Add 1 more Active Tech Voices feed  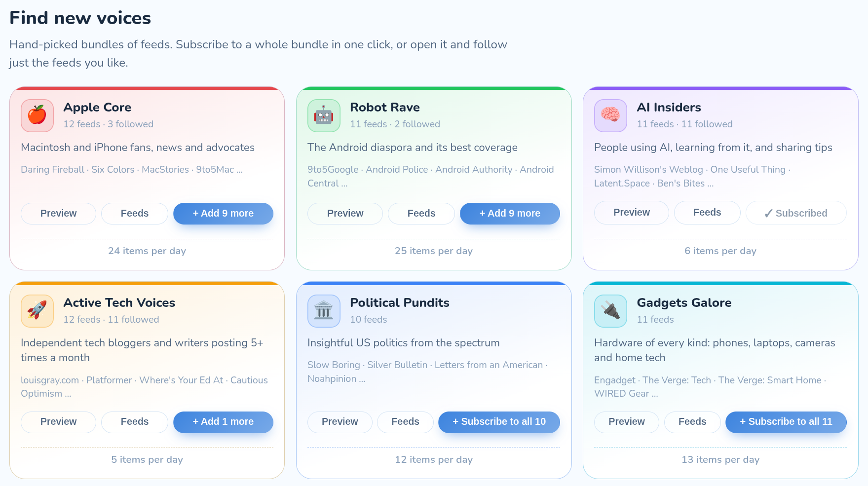pos(223,422)
